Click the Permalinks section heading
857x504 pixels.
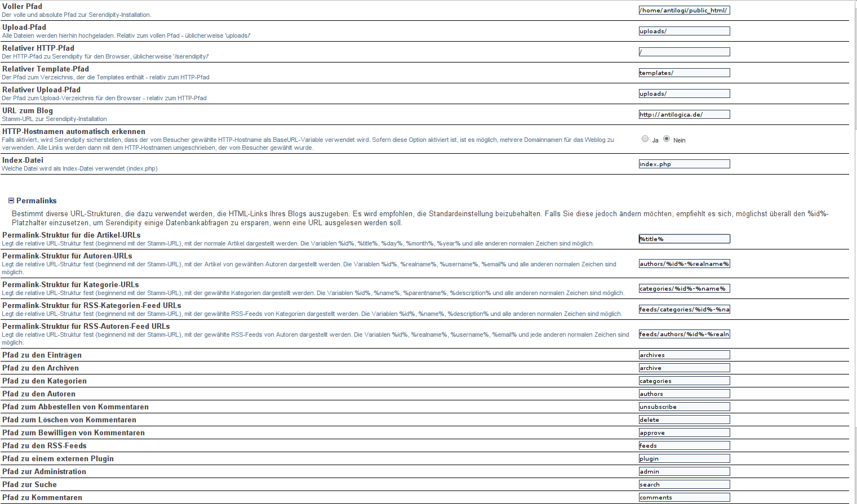click(x=37, y=200)
